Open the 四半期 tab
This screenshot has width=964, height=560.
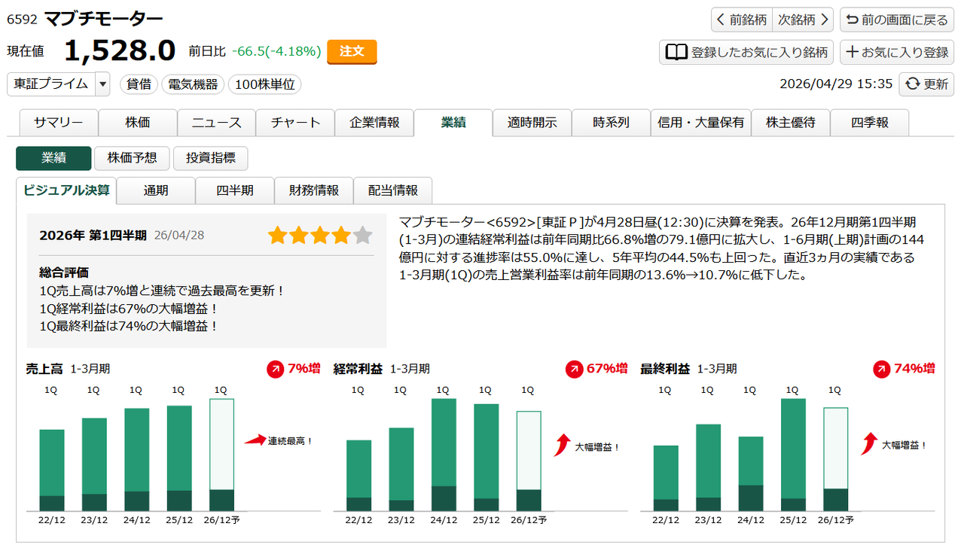pos(235,191)
